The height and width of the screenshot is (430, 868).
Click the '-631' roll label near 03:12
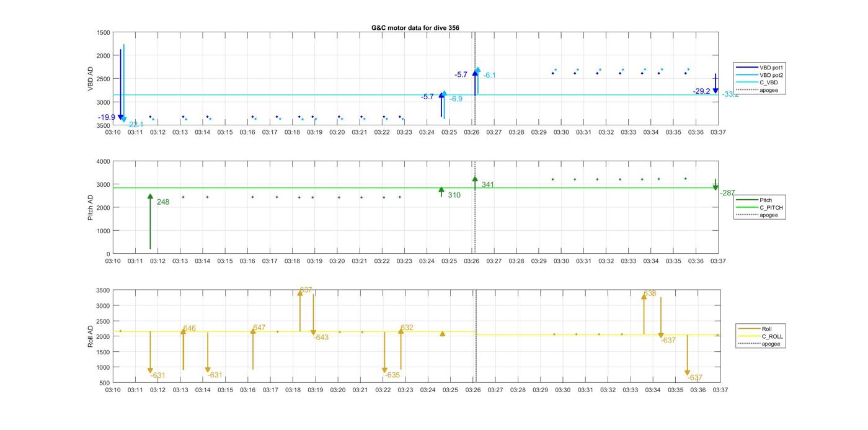tap(157, 375)
